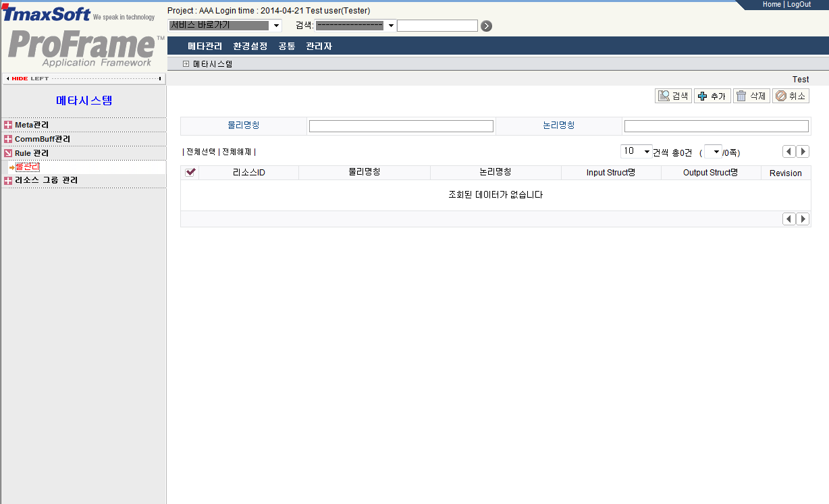This screenshot has width=829, height=504.
Task: Open the 검색 filter dropdown list
Action: (x=390, y=25)
